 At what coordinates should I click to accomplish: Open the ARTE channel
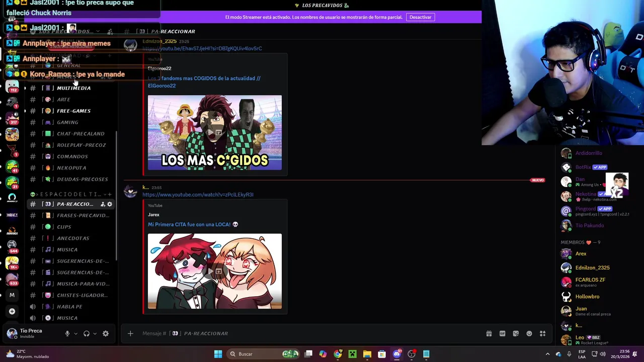click(x=70, y=100)
